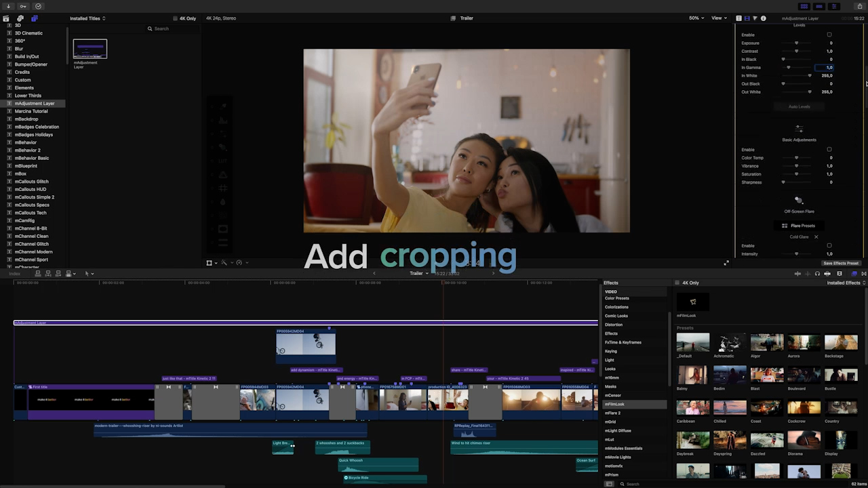868x488 pixels.
Task: Open the Installed Titles dropdown
Action: click(87, 18)
